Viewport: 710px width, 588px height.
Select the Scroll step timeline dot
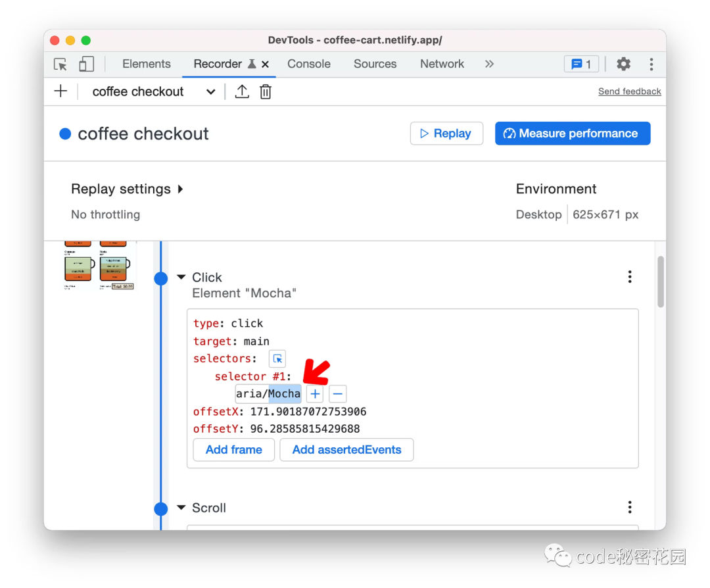161,508
